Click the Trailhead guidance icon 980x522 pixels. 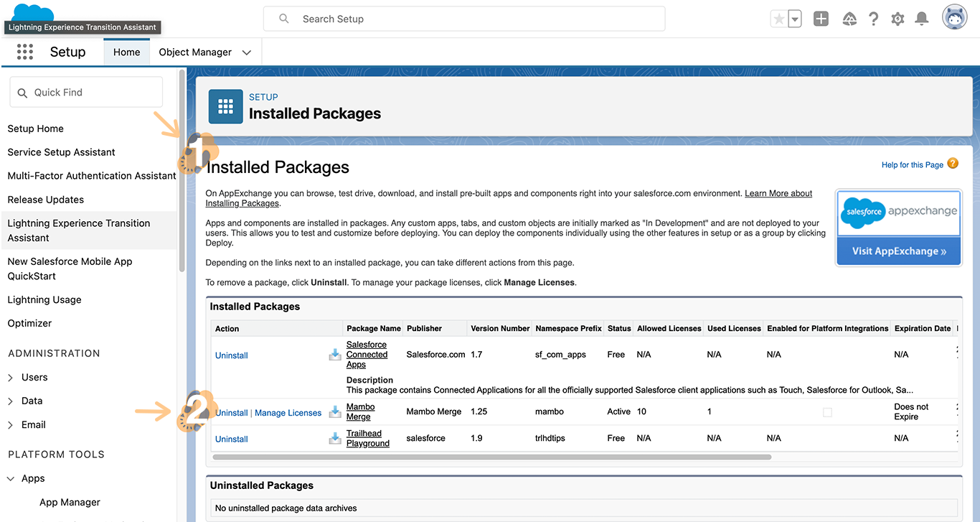849,19
